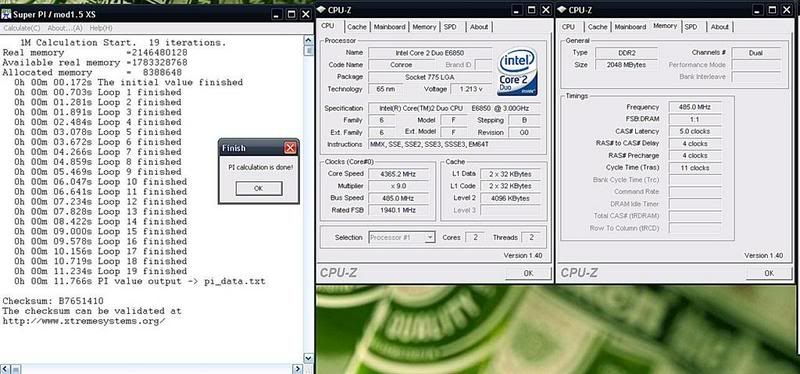Viewport: 800px width, 374px height.
Task: Close the second CPU-Z window
Action: pyautogui.click(x=786, y=10)
